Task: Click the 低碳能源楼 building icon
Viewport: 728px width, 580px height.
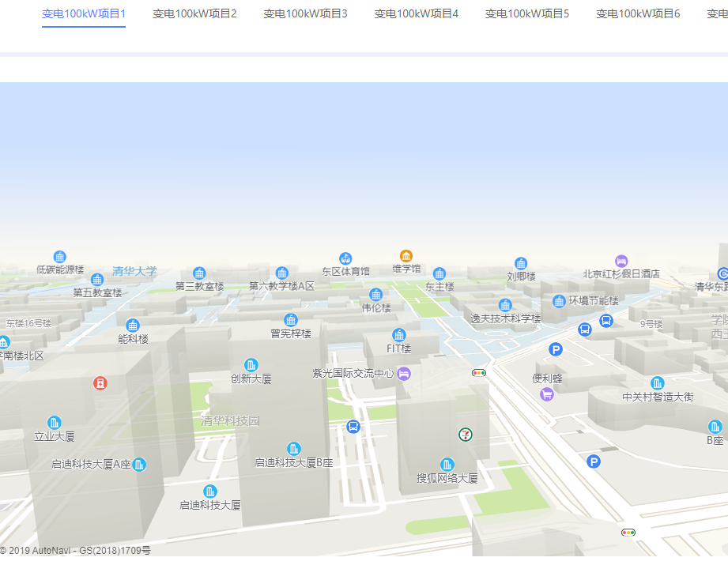Action: click(x=59, y=257)
